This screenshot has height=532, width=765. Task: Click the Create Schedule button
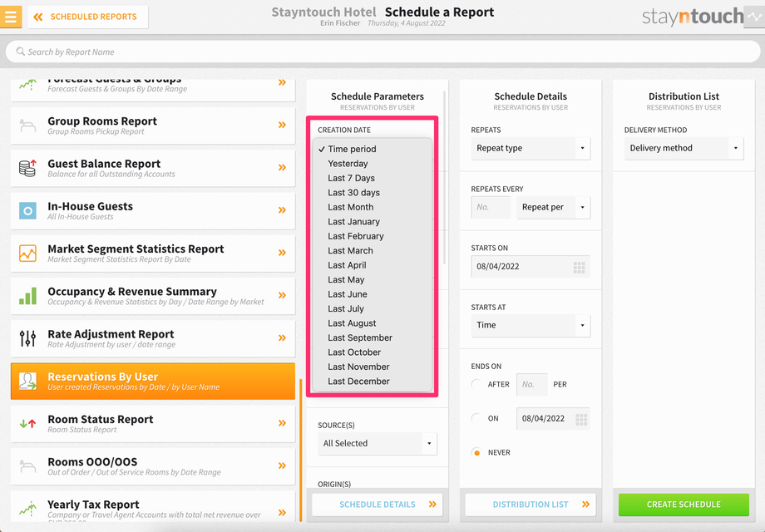coord(684,505)
